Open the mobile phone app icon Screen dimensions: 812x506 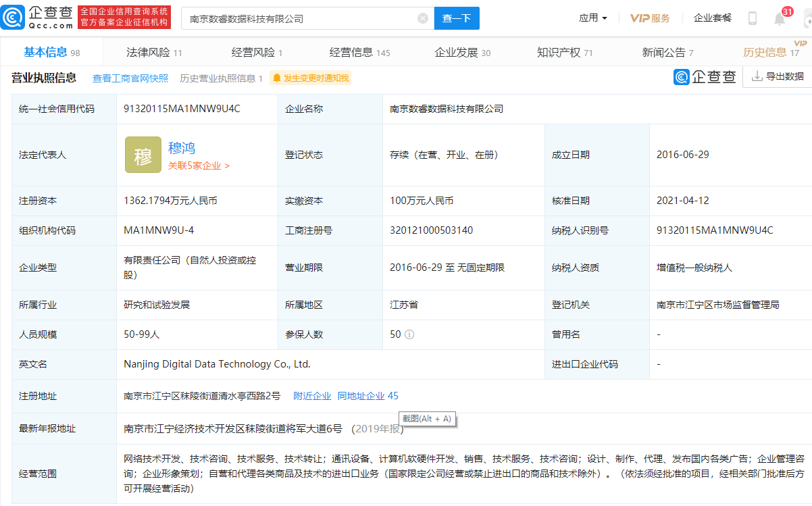click(753, 18)
